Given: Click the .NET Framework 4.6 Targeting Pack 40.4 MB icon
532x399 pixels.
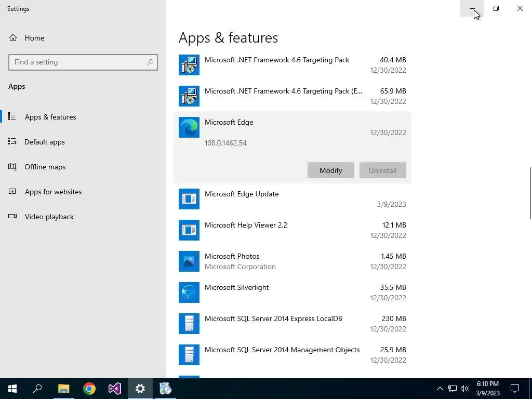Looking at the screenshot, I should click(x=189, y=65).
